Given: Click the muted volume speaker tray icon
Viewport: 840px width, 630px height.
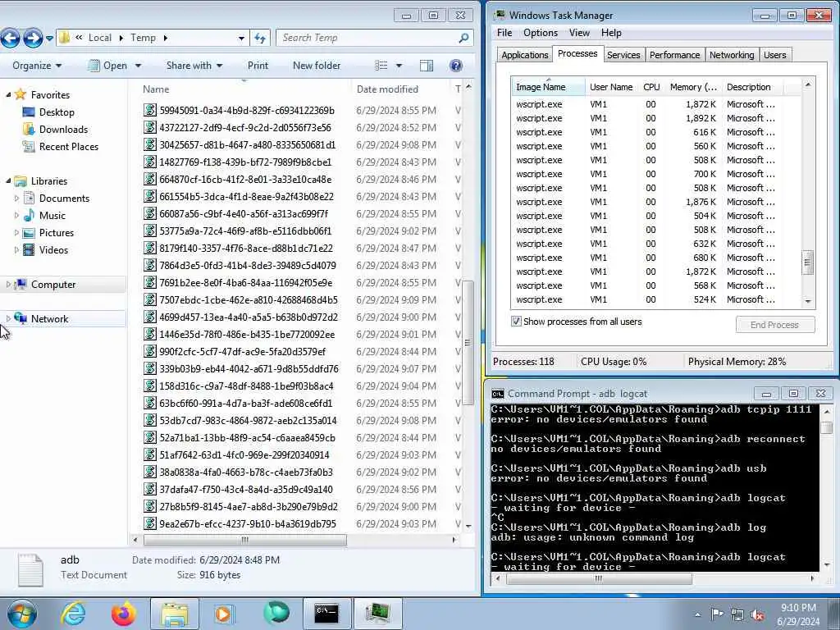Looking at the screenshot, I should click(757, 614).
